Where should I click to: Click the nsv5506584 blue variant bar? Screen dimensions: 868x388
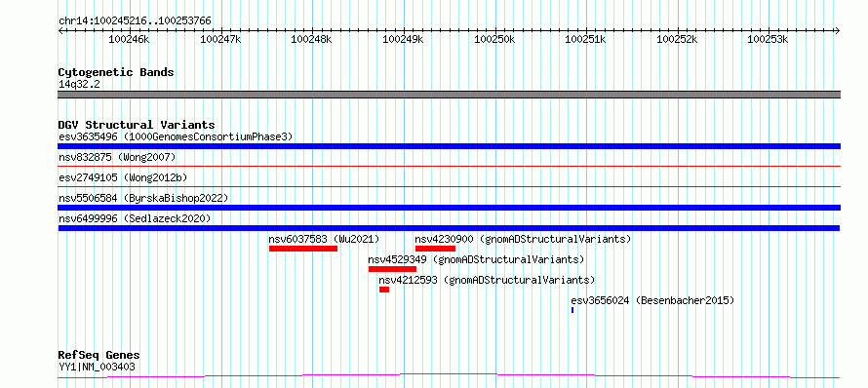point(449,208)
